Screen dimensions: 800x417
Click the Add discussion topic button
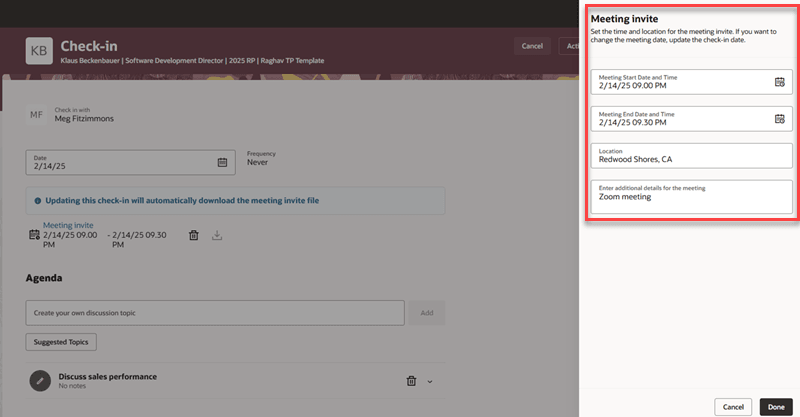[427, 313]
